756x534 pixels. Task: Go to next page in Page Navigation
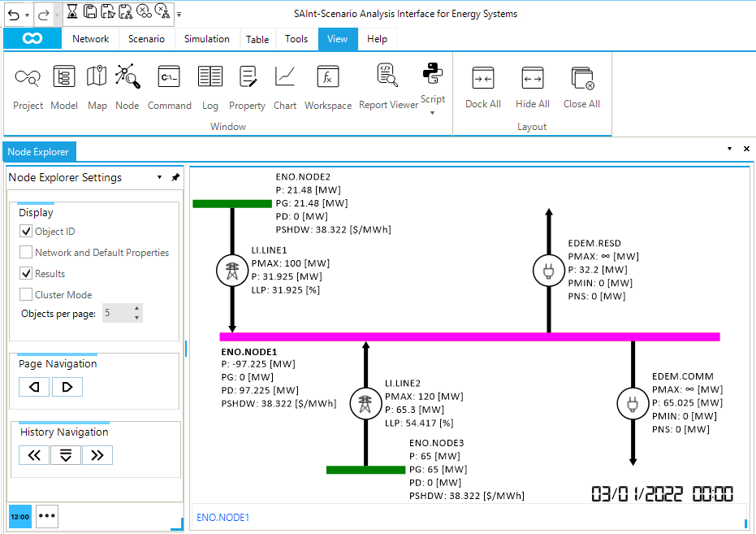[x=67, y=387]
